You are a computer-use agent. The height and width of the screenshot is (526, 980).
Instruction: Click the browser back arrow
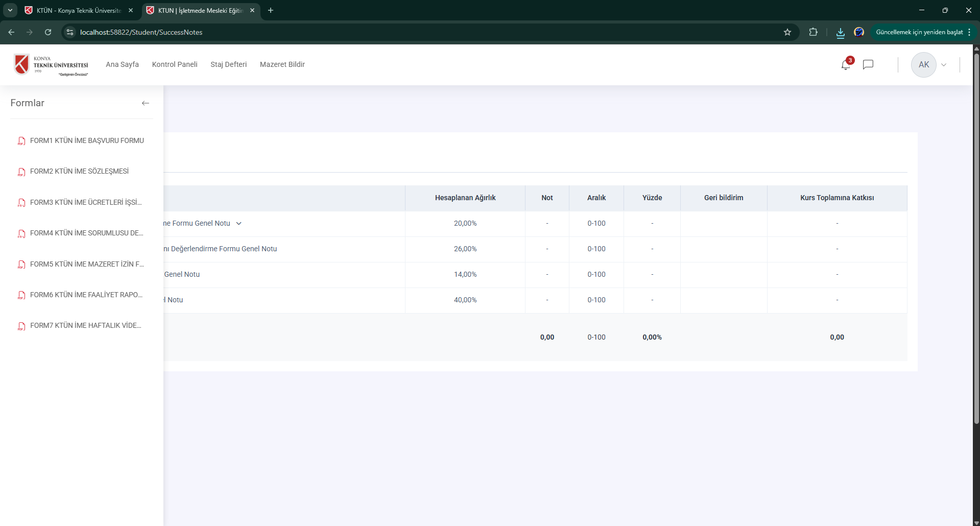tap(11, 32)
